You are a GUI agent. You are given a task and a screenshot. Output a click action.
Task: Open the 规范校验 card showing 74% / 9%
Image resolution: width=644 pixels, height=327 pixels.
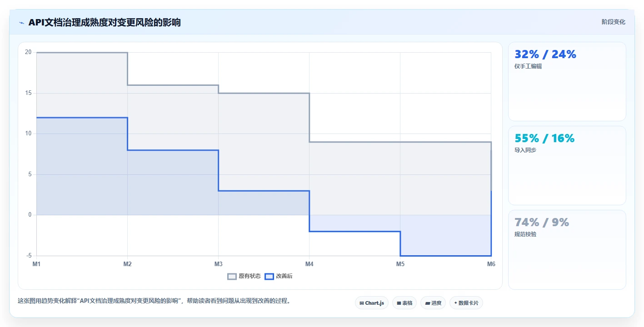coord(567,249)
